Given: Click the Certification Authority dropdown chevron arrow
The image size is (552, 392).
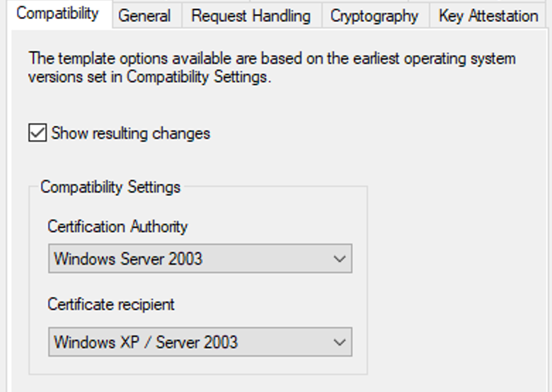Looking at the screenshot, I should [x=340, y=259].
